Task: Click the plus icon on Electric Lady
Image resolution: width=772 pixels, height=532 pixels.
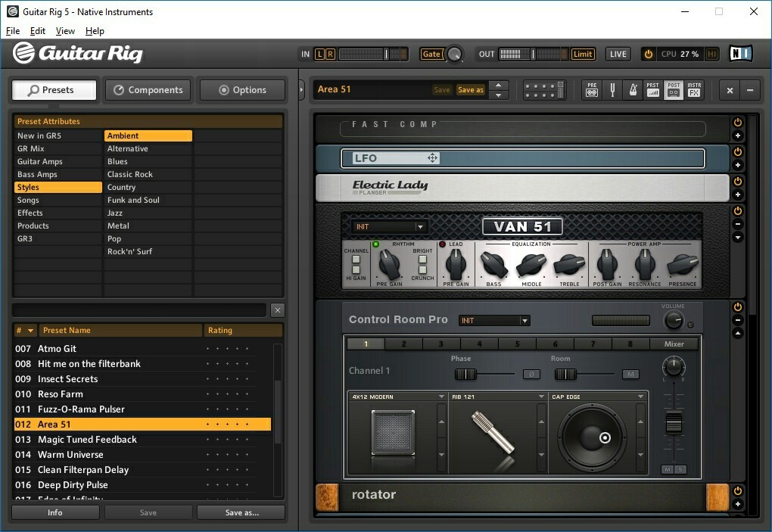Action: coord(737,195)
